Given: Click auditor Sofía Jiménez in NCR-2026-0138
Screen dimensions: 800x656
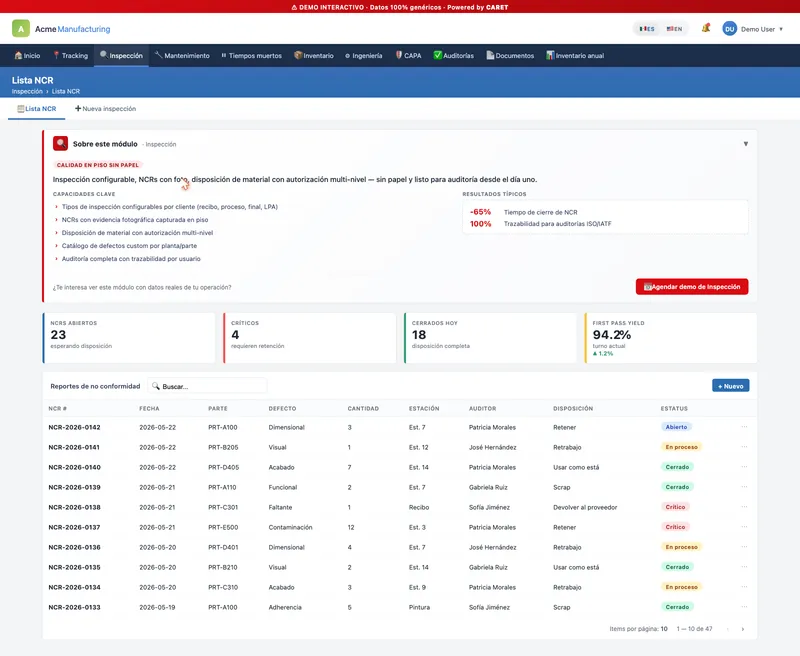Looking at the screenshot, I should (489, 508).
